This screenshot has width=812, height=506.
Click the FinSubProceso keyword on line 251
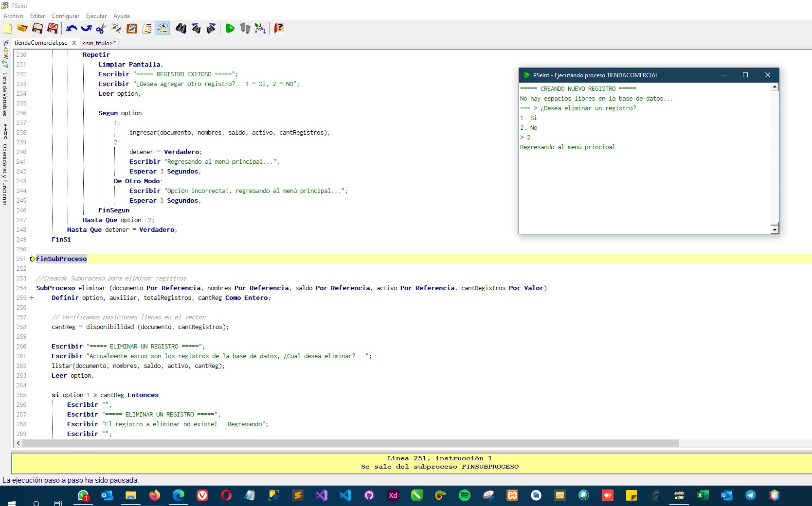(61, 259)
